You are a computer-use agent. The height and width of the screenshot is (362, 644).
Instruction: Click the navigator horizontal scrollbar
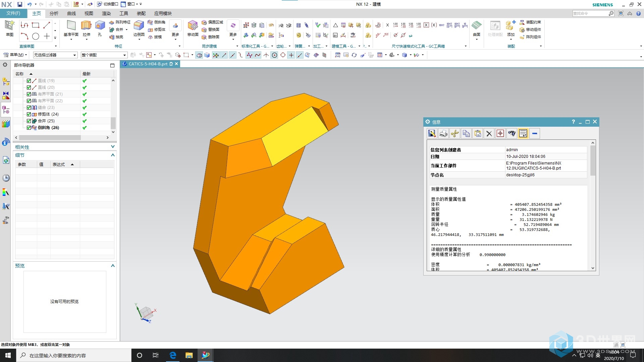50,137
